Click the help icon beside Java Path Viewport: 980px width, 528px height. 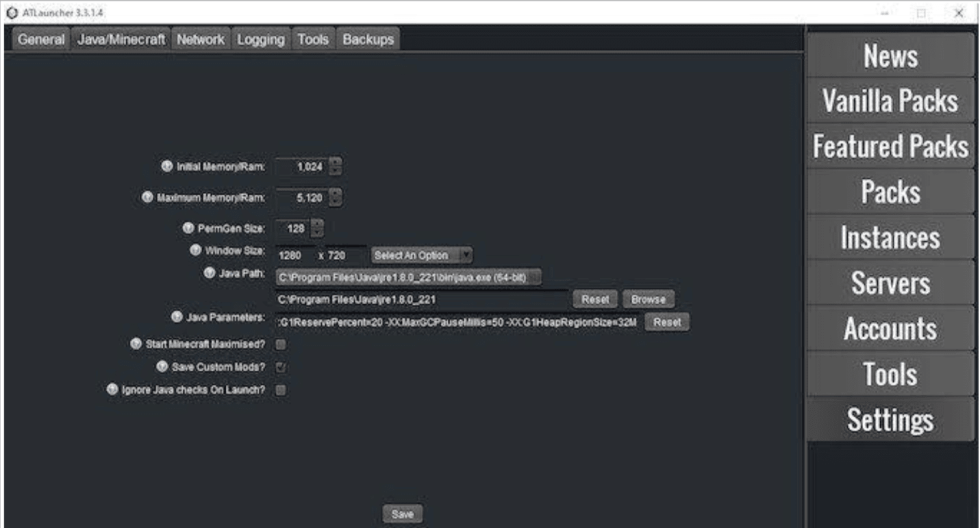point(209,272)
